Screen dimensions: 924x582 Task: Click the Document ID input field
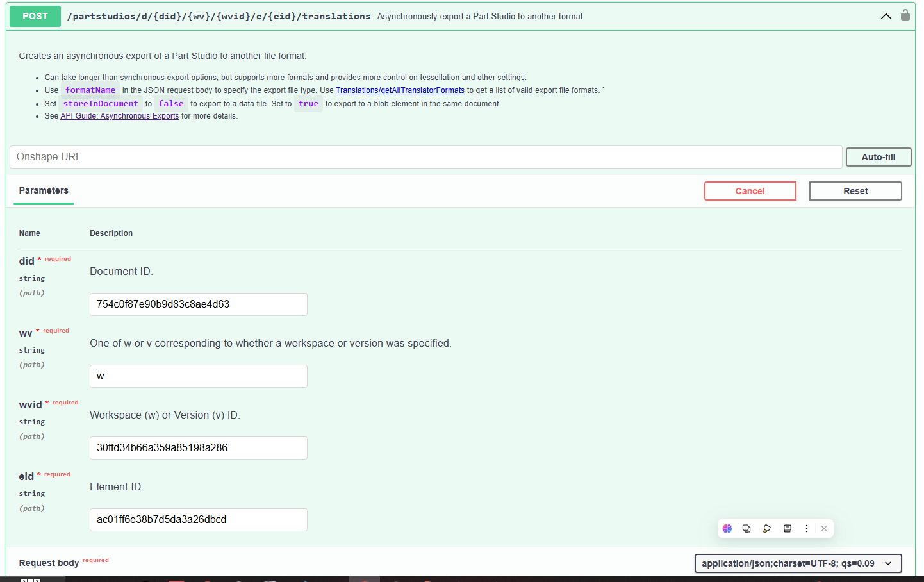click(199, 304)
